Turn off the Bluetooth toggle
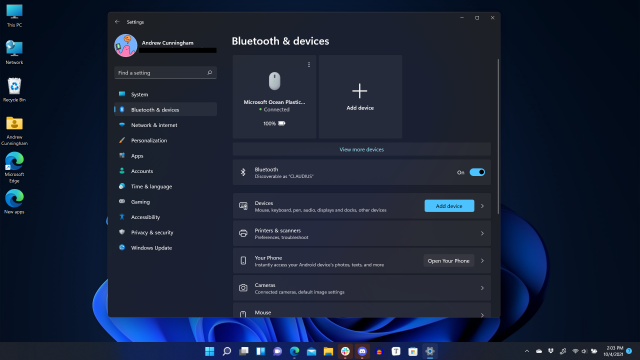Viewport: 640px width, 360px height. coord(477,172)
